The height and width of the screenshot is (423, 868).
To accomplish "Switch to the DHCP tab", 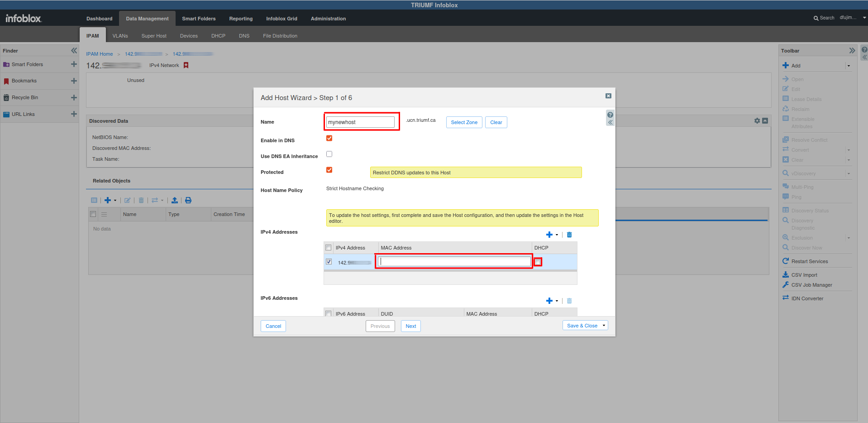I will click(x=218, y=36).
